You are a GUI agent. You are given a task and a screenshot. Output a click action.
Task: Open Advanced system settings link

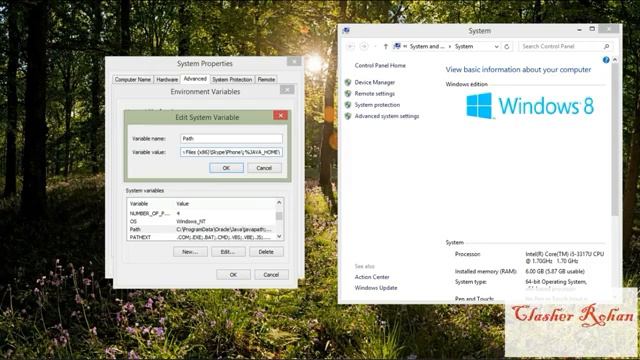point(387,116)
